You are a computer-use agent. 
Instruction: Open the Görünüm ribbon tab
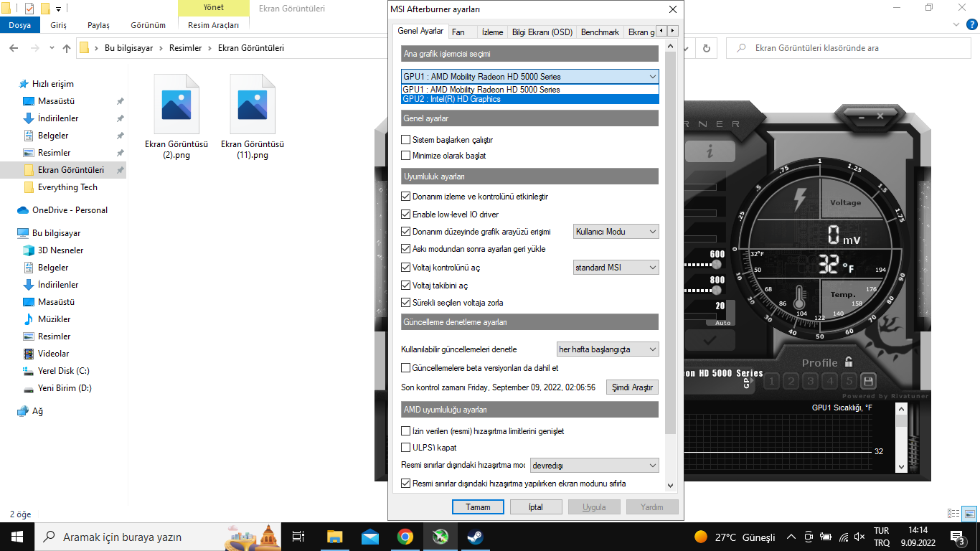point(148,25)
